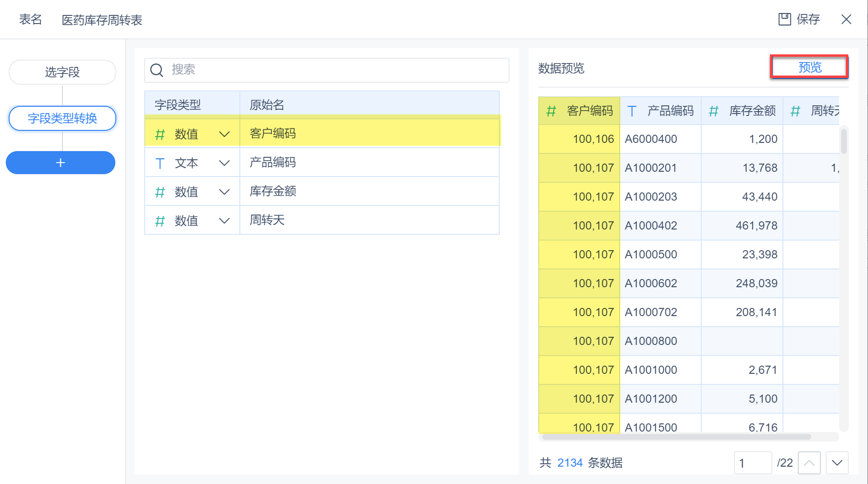868x484 pixels.
Task: Click the blue plus add-step button
Action: click(61, 163)
